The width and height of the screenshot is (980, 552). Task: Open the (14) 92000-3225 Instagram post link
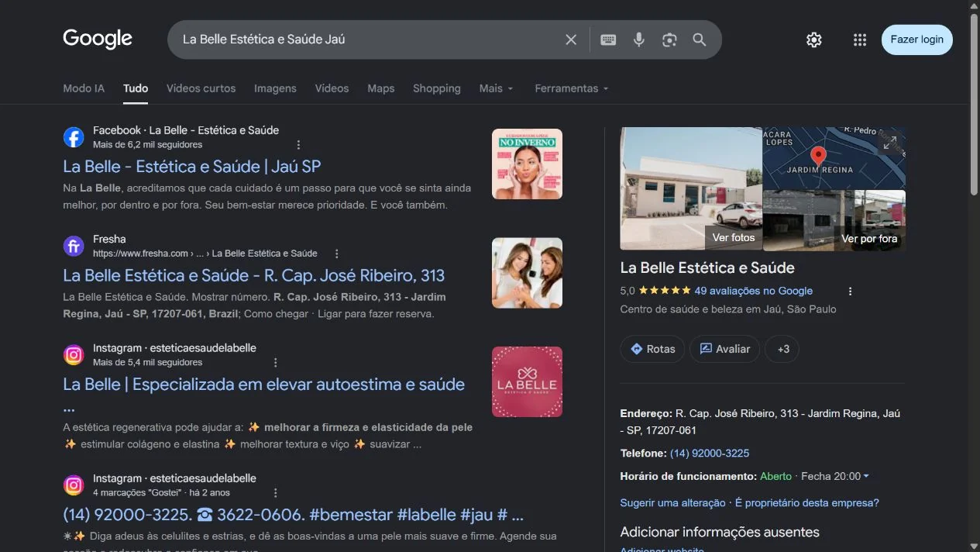294,515
